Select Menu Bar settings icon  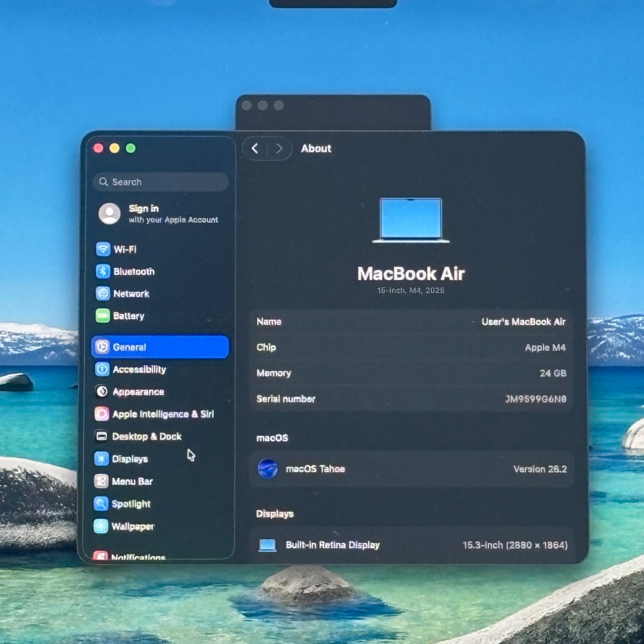tap(101, 481)
